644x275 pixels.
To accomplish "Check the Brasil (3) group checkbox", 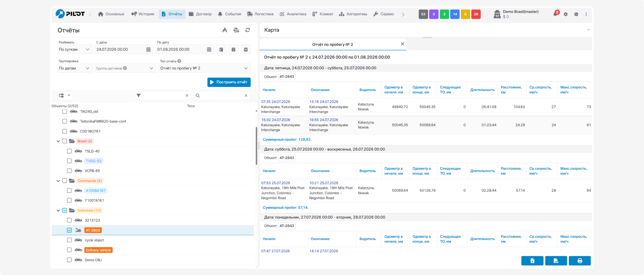I will [x=64, y=141].
